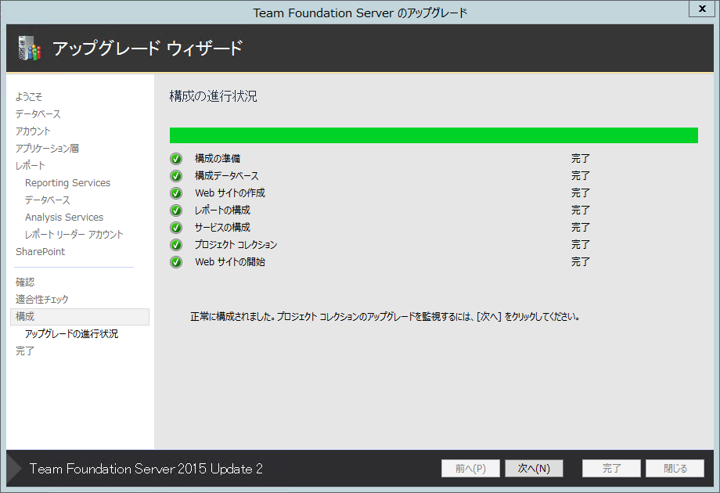Click the 正常に構成されました message text
The image size is (720, 493).
(385, 317)
